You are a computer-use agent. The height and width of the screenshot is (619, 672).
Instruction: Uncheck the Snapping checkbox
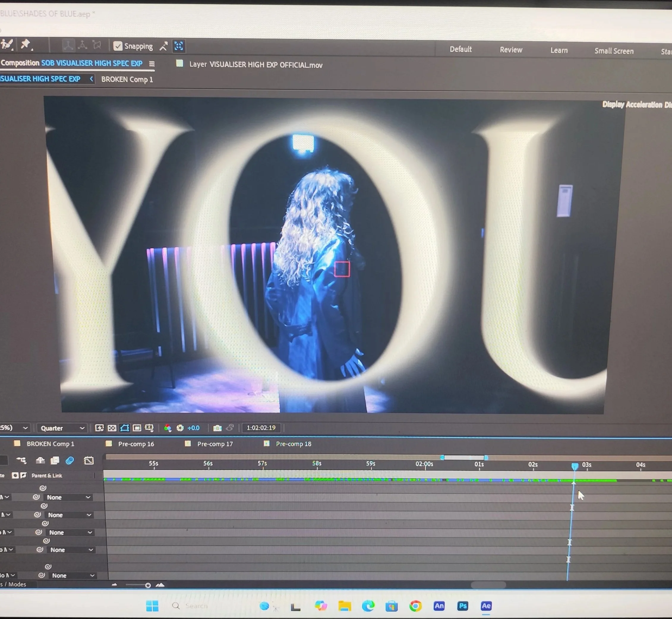click(x=118, y=46)
